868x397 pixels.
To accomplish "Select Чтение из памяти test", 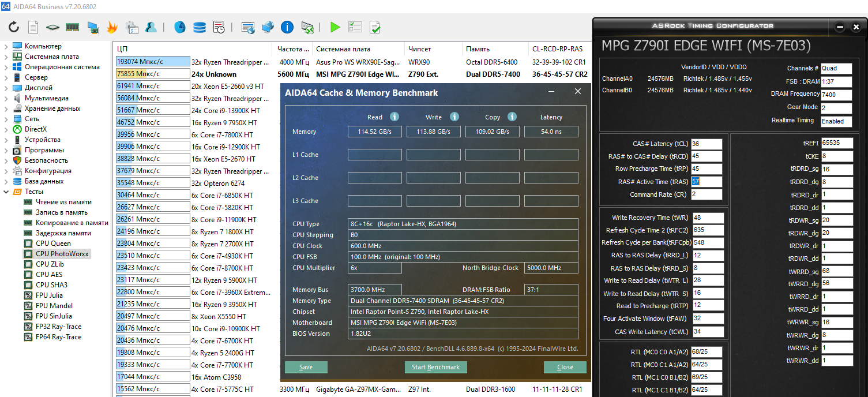I will click(63, 202).
